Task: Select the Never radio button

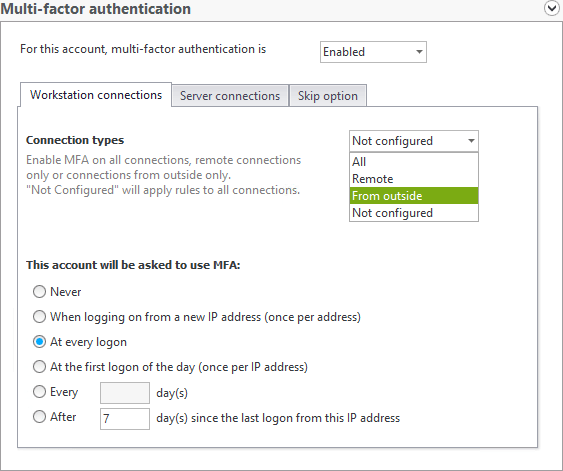Action: coord(39,292)
